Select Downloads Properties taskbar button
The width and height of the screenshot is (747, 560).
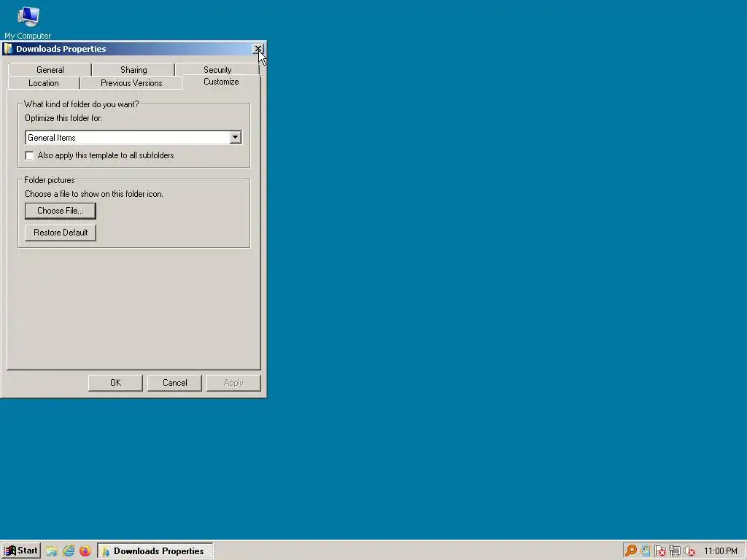[155, 551]
